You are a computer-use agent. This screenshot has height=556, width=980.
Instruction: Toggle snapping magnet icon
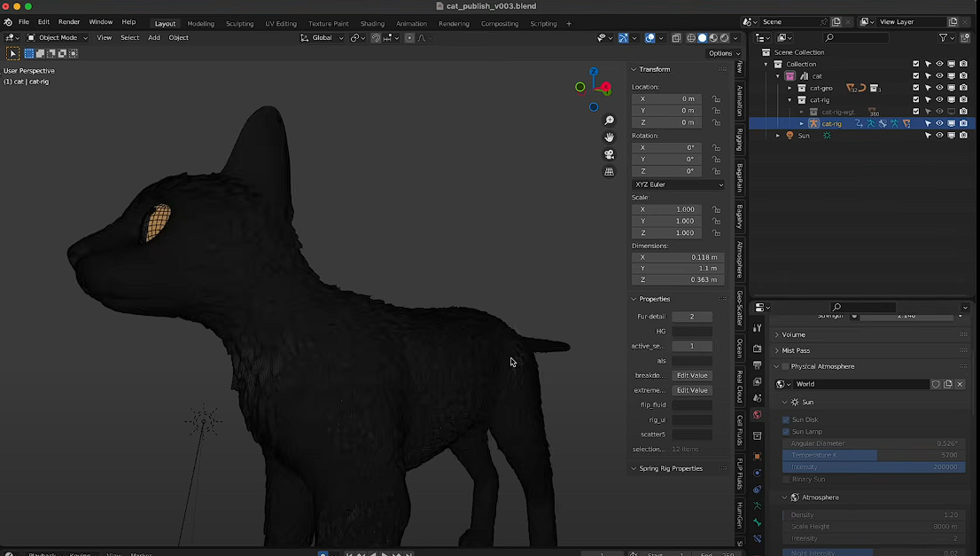376,38
